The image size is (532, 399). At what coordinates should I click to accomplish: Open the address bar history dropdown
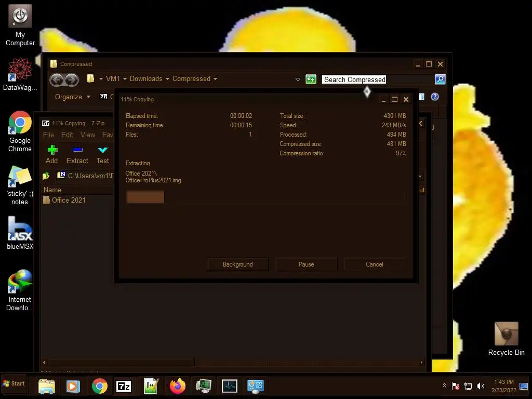click(298, 79)
